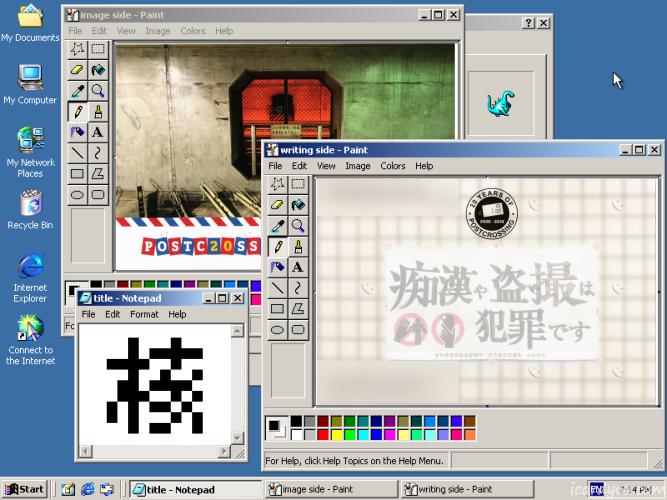The image size is (667, 500).
Task: Select the Curve tool in image side Paint
Action: tap(98, 153)
